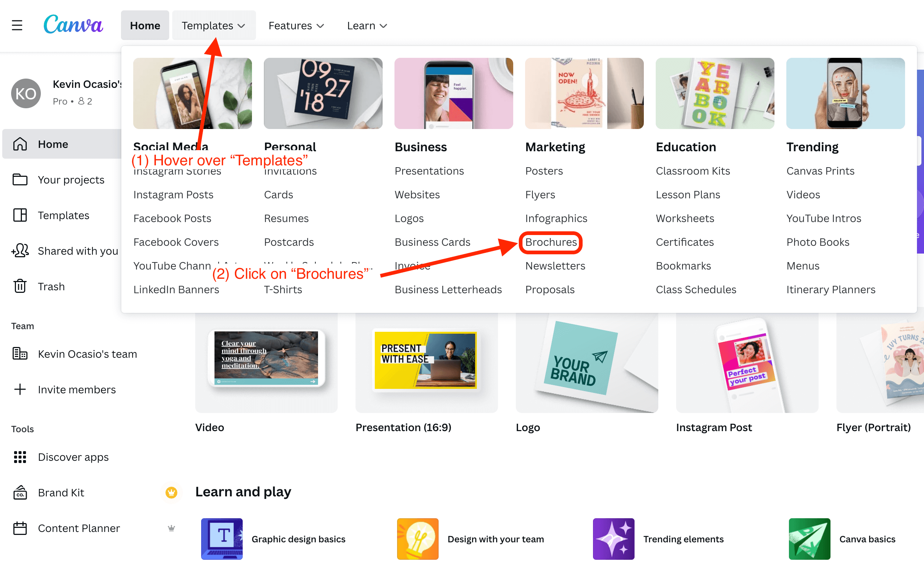The image size is (924, 582).
Task: Click the gold crown badge beside Brand Kit
Action: click(171, 492)
